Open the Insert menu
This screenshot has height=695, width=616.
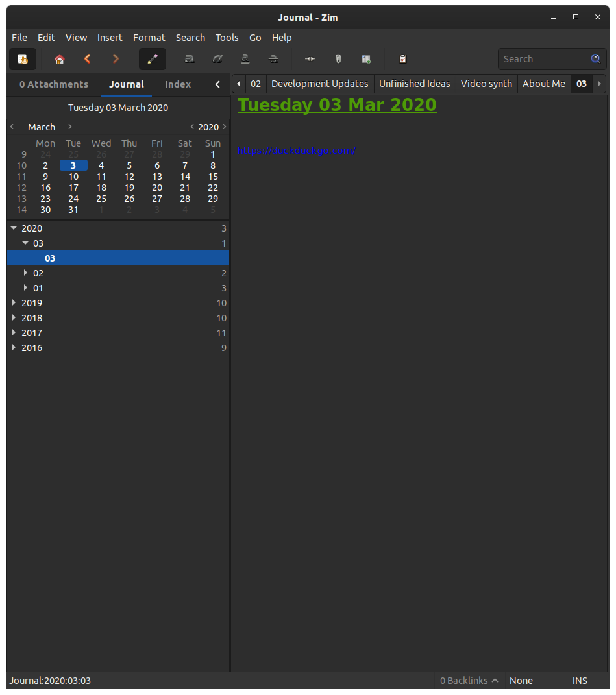[110, 38]
